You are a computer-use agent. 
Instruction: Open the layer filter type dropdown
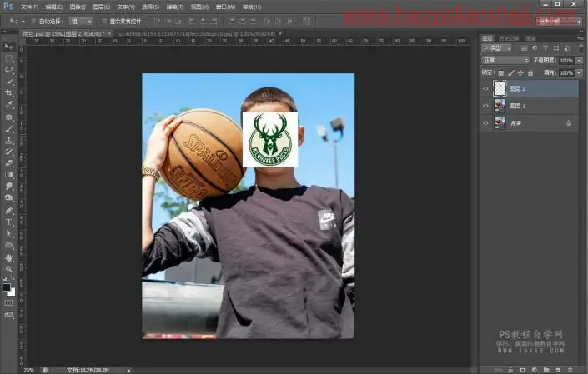496,48
